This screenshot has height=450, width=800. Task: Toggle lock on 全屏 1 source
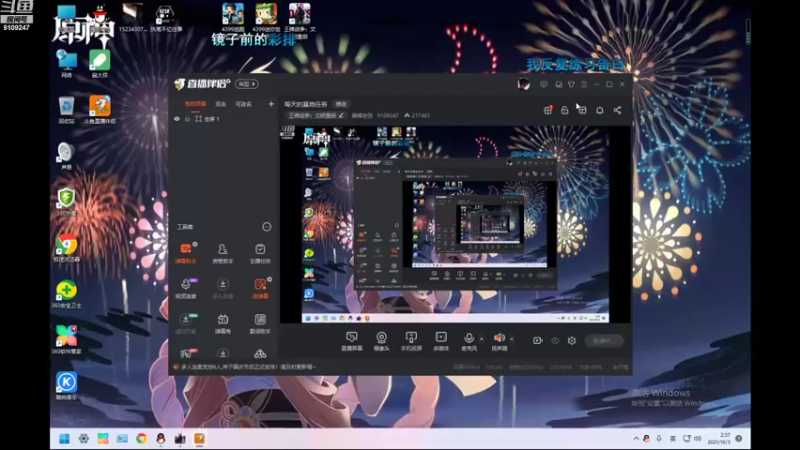click(x=187, y=119)
